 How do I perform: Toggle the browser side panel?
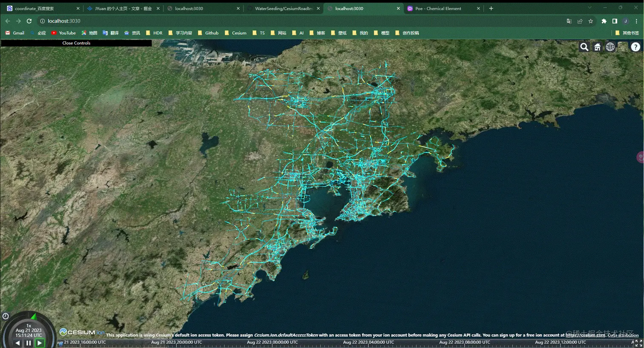(615, 21)
